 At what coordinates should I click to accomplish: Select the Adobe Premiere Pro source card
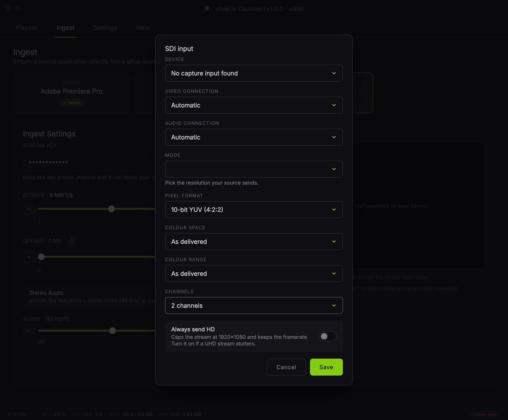click(71, 93)
